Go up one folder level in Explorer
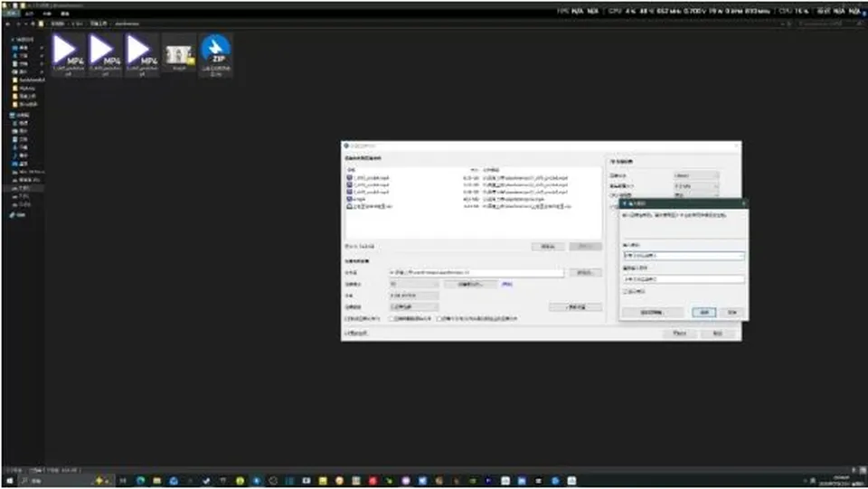The width and height of the screenshot is (868, 489). (33, 24)
